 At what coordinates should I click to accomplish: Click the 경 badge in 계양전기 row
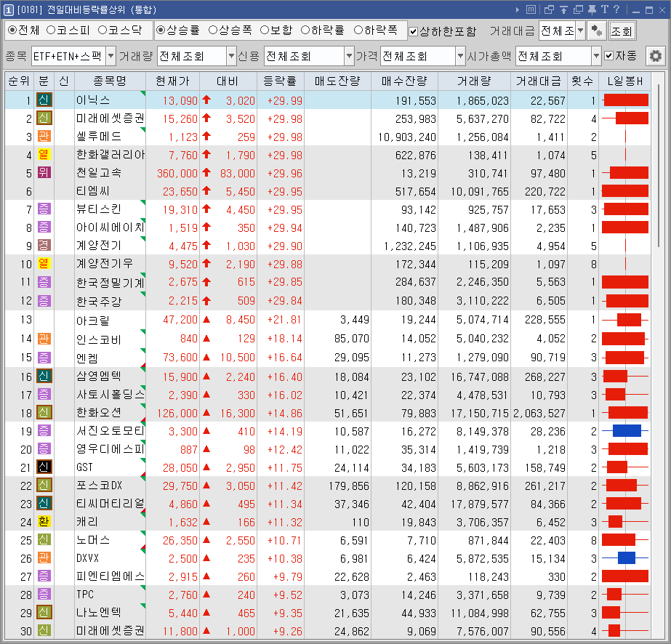pos(44,245)
